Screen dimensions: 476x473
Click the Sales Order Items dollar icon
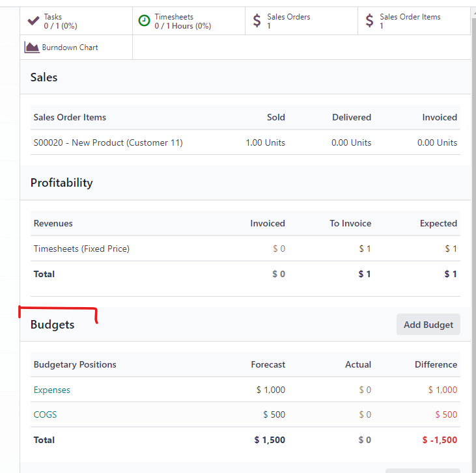(x=369, y=21)
